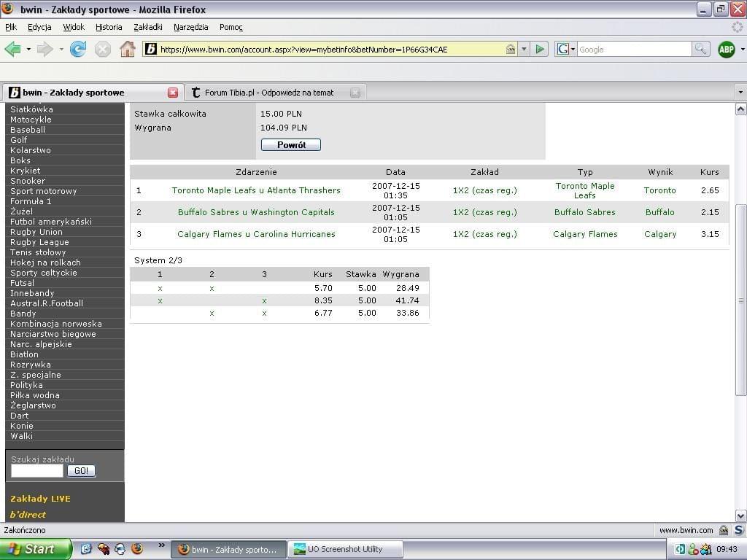Open Buffalo Sabres u Washington Capitals event
747x560 pixels.
[256, 212]
